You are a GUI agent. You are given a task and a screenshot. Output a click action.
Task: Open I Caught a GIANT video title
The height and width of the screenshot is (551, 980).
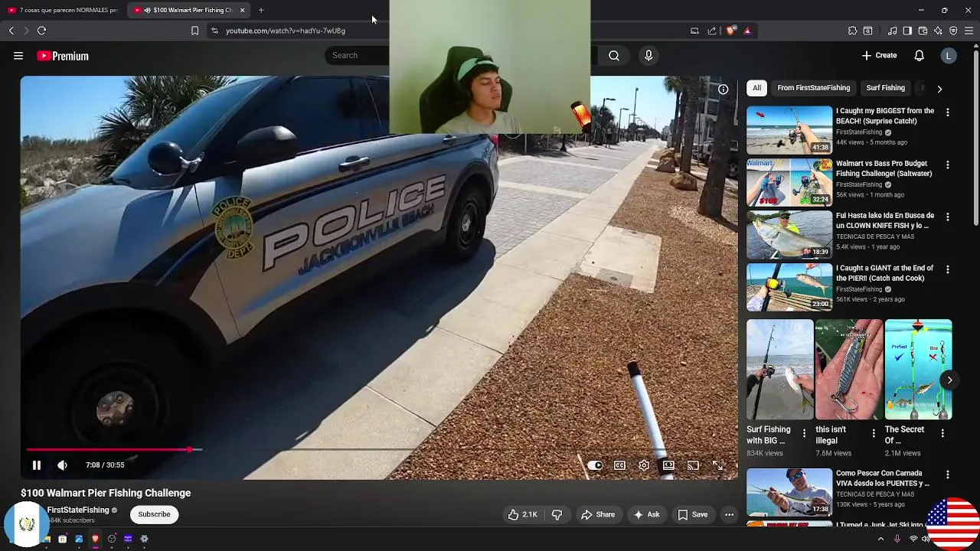[x=884, y=273]
